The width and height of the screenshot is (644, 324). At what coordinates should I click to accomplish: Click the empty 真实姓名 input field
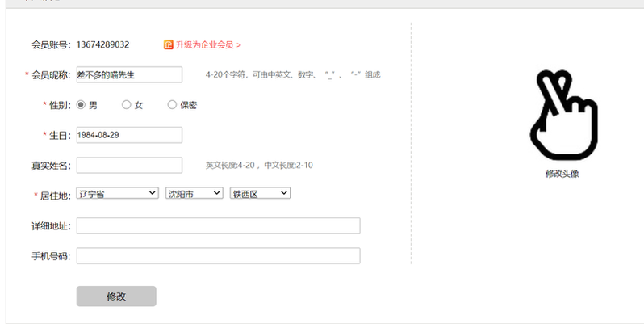(x=129, y=165)
